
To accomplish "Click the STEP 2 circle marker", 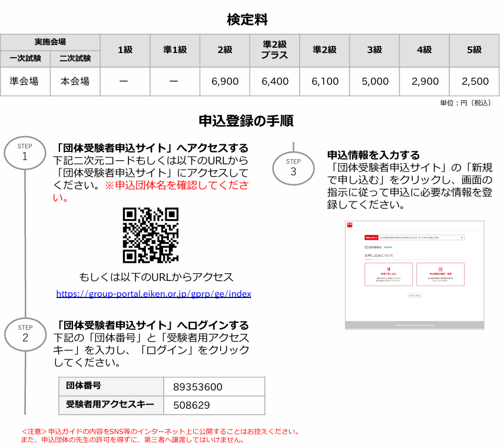I will pyautogui.click(x=25, y=333).
